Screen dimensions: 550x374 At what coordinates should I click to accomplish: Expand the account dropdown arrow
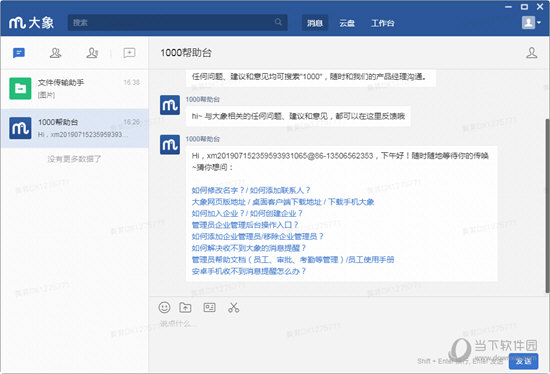[x=539, y=23]
